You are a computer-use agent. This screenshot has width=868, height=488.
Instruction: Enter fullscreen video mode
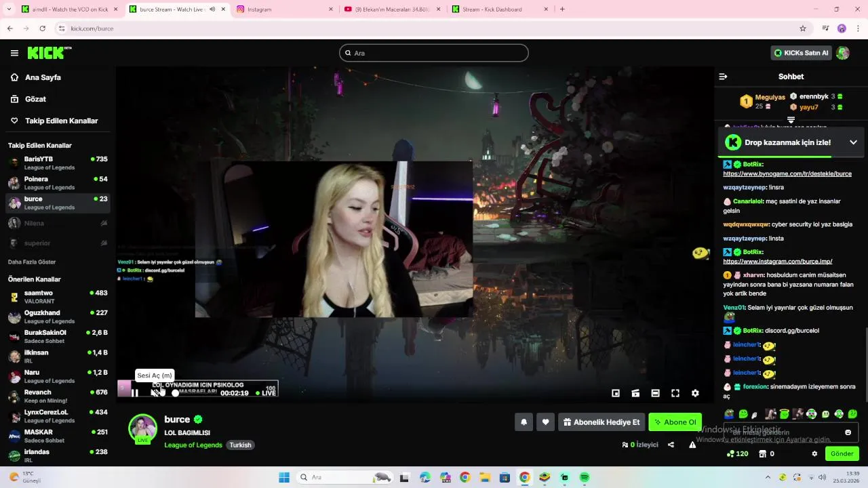[x=675, y=393]
